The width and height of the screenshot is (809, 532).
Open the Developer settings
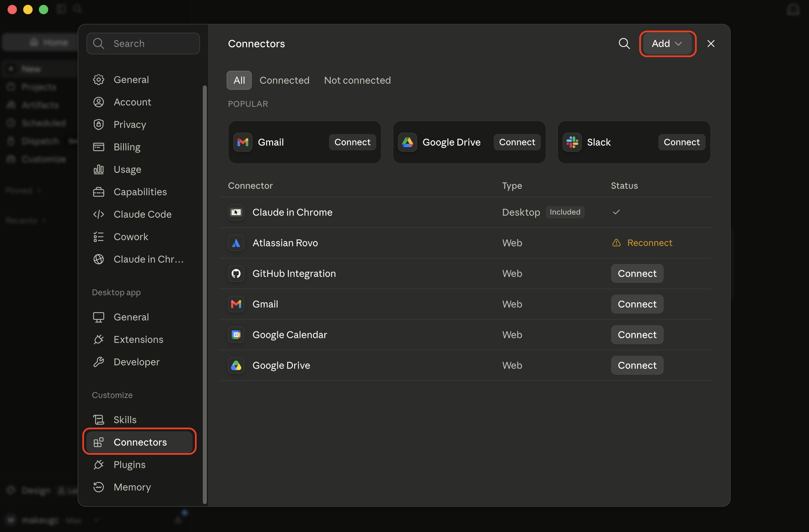point(139,362)
